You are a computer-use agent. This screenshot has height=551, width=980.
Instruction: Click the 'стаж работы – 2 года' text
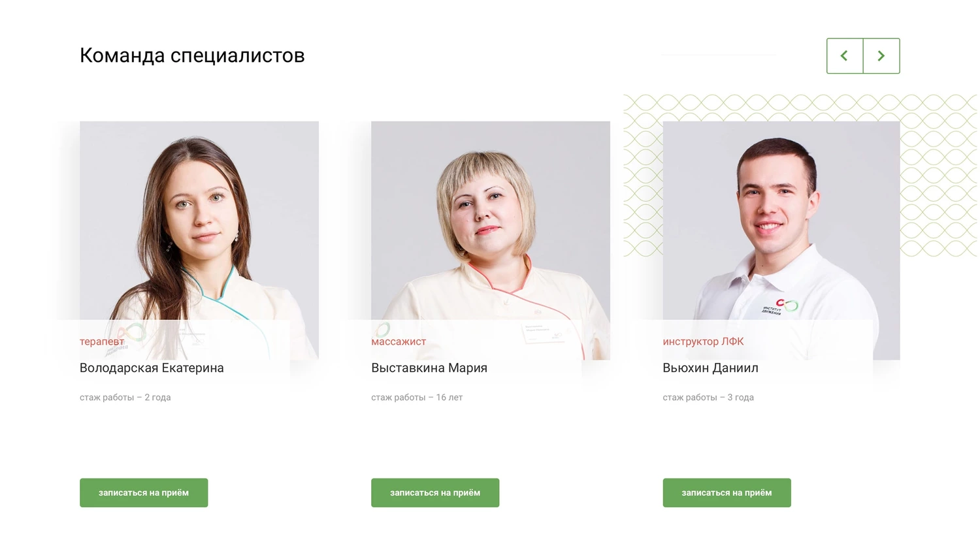tap(125, 398)
